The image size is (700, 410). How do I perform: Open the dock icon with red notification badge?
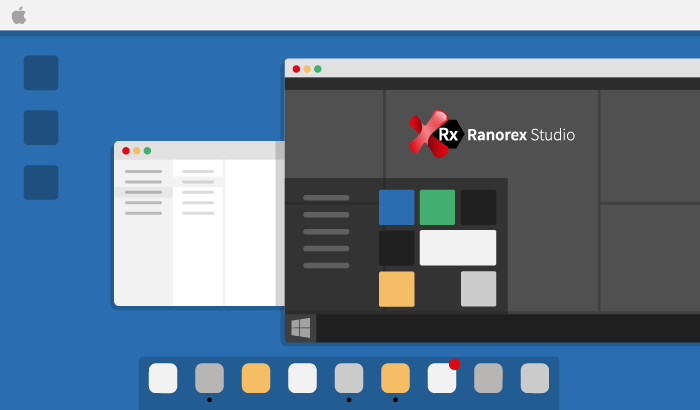pos(442,378)
